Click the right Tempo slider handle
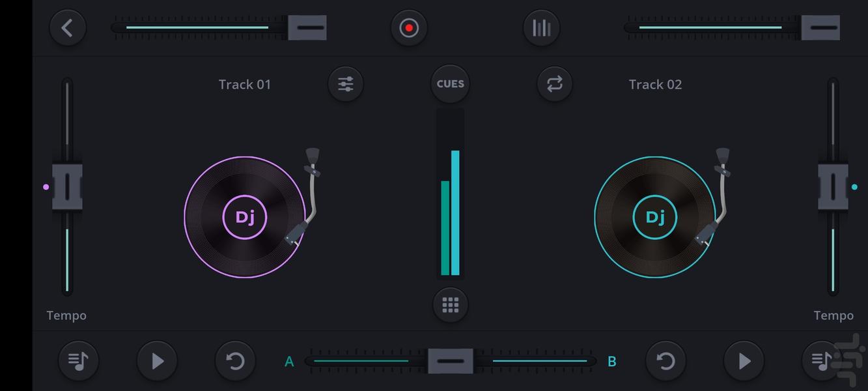Screen dimensions: 868x391 (x=832, y=187)
